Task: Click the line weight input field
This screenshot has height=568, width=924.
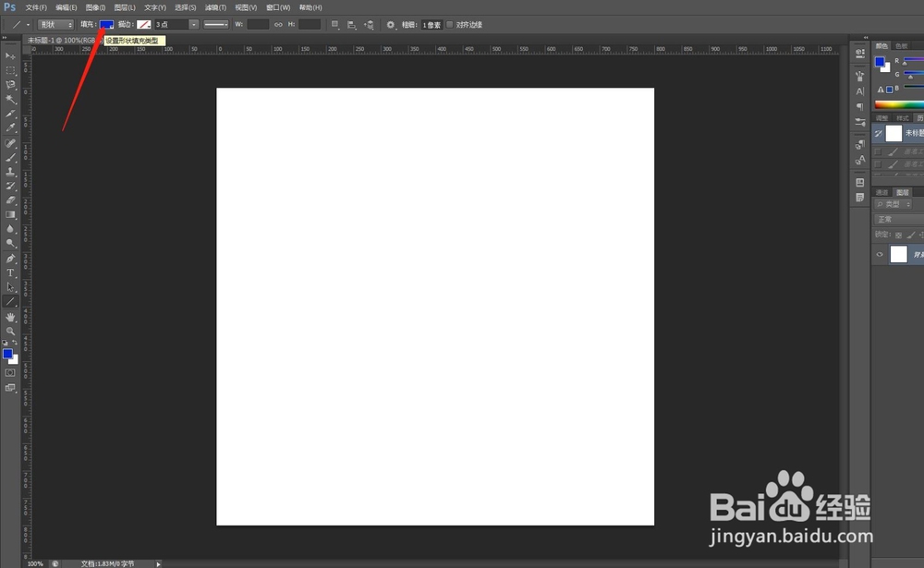Action: click(432, 25)
